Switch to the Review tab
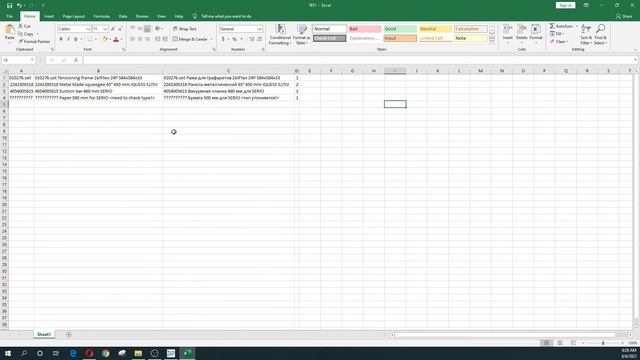This screenshot has width=640, height=360. [142, 16]
